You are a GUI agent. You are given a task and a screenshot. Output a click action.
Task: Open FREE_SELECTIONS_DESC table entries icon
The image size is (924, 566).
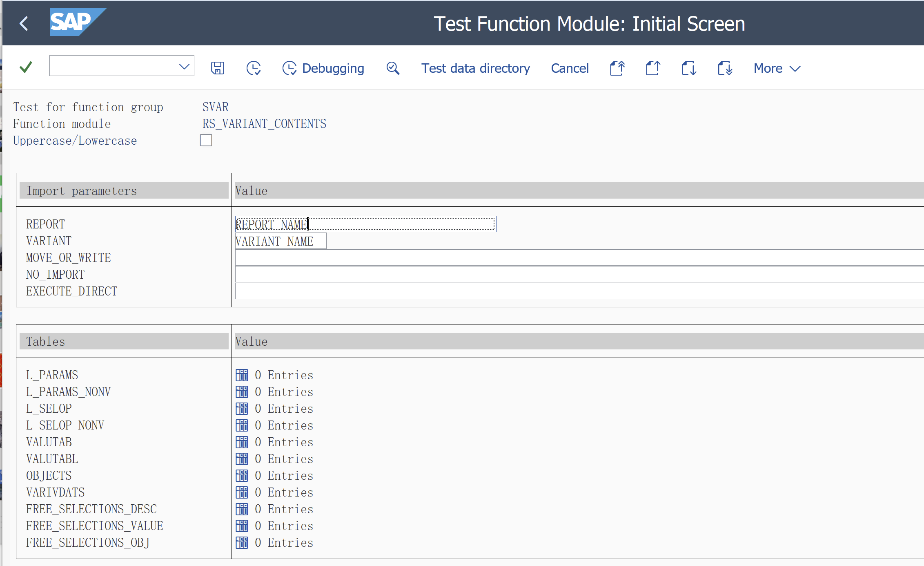click(242, 509)
